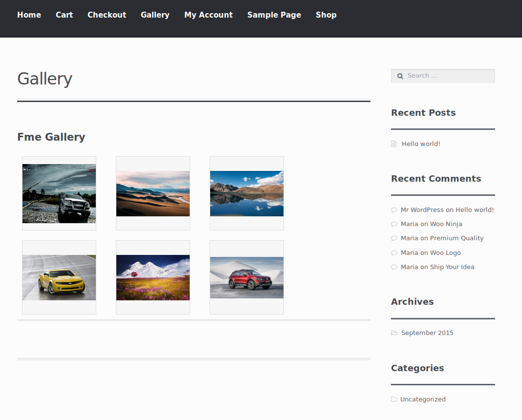Navigate to Sample Page

[274, 15]
